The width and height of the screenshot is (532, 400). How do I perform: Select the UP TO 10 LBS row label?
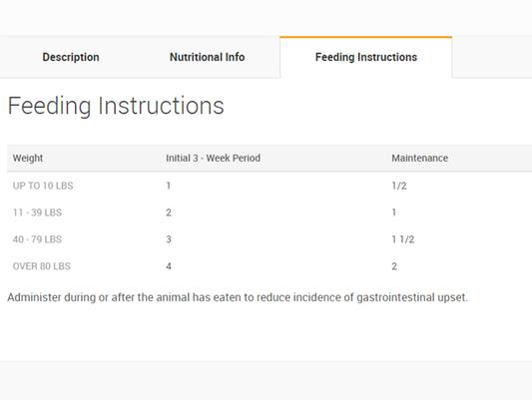click(43, 186)
